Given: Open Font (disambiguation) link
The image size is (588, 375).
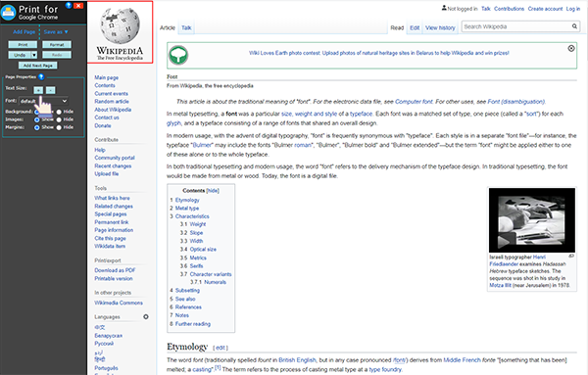Looking at the screenshot, I should click(x=516, y=102).
